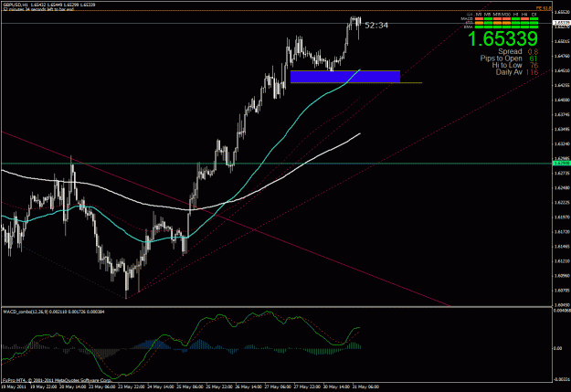The image size is (571, 392).
Task: Click the 1.64000 price axis label
Action: point(562,100)
